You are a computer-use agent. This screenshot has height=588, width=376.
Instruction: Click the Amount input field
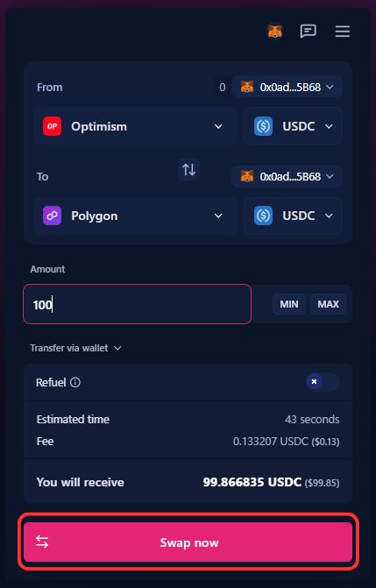[137, 304]
